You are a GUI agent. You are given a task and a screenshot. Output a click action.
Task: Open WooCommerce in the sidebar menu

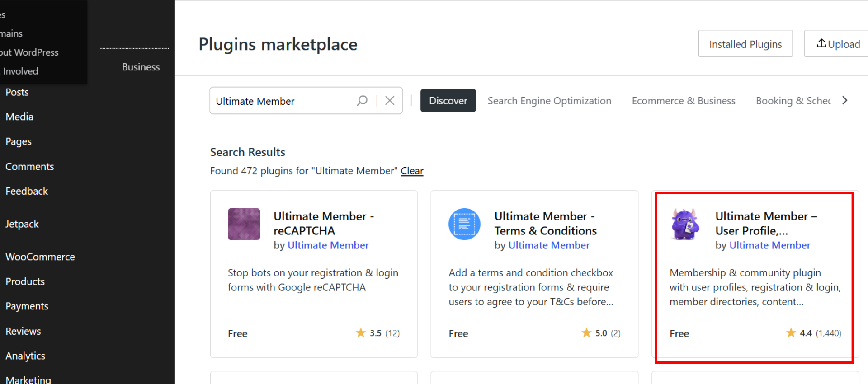(40, 257)
